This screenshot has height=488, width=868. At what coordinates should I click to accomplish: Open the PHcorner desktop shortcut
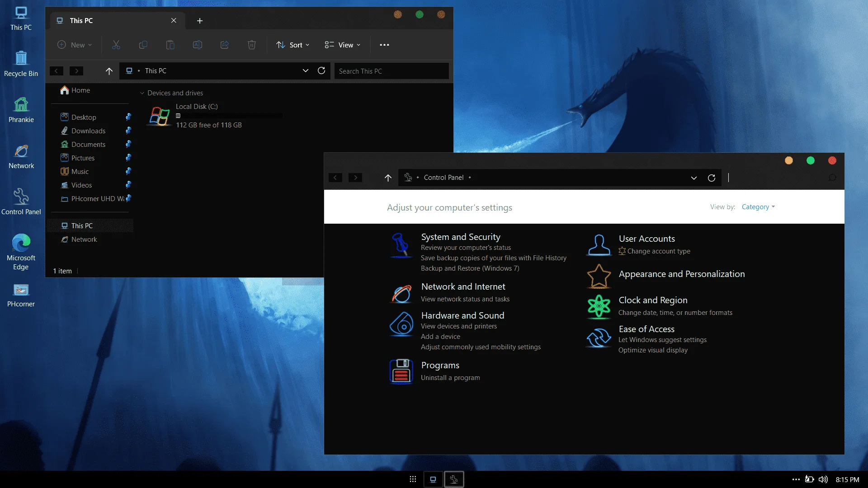[x=21, y=296]
